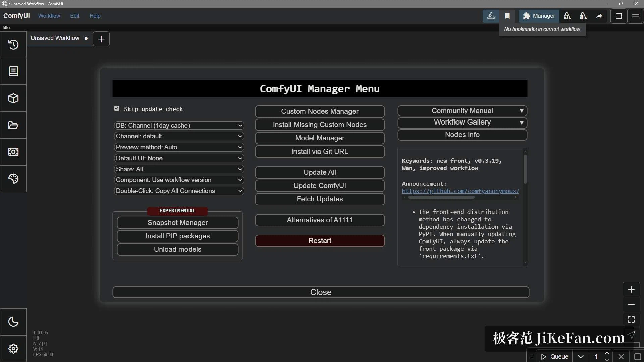The height and width of the screenshot is (362, 644).
Task: Zoom in with the plus canvas button
Action: point(631,290)
